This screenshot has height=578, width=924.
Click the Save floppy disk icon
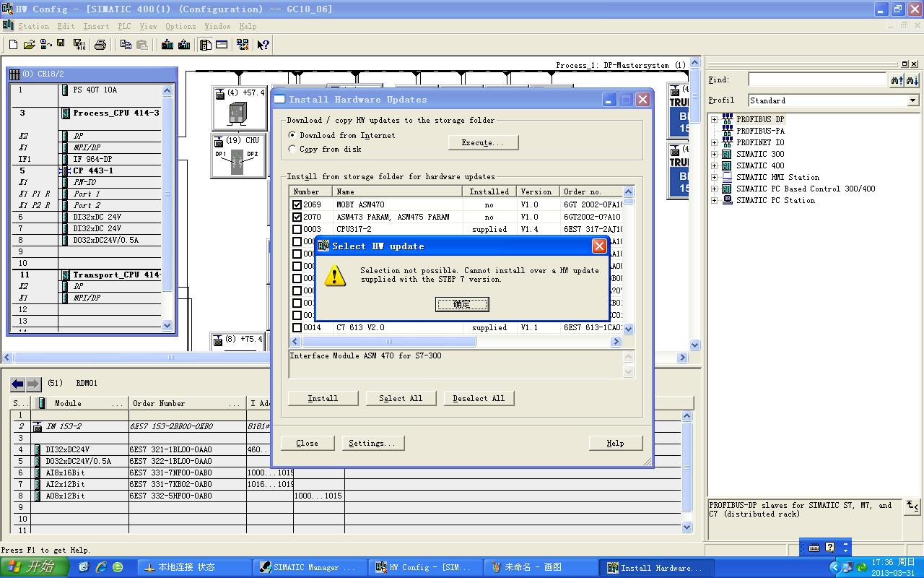pos(61,45)
